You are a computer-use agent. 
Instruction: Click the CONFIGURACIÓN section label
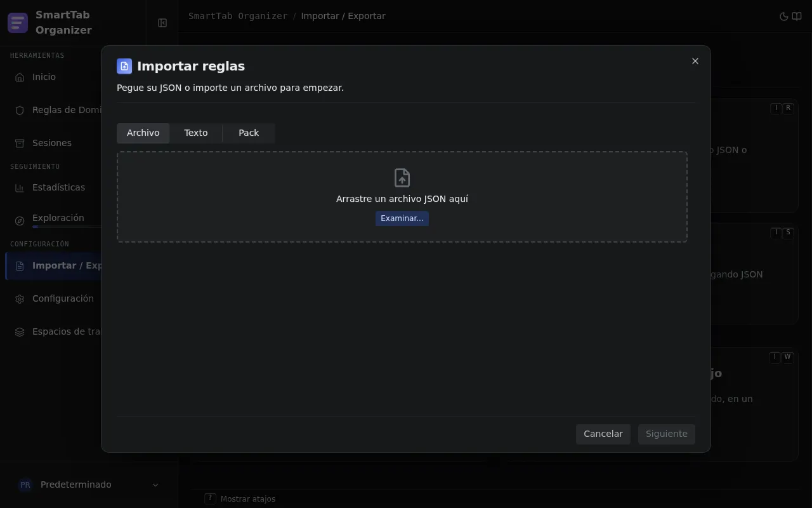click(x=39, y=244)
